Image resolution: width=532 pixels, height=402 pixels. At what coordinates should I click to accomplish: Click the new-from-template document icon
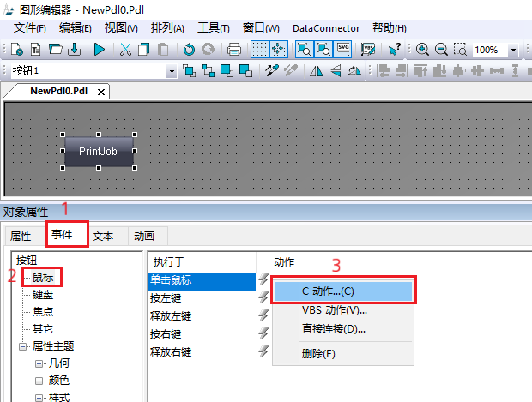(x=36, y=50)
